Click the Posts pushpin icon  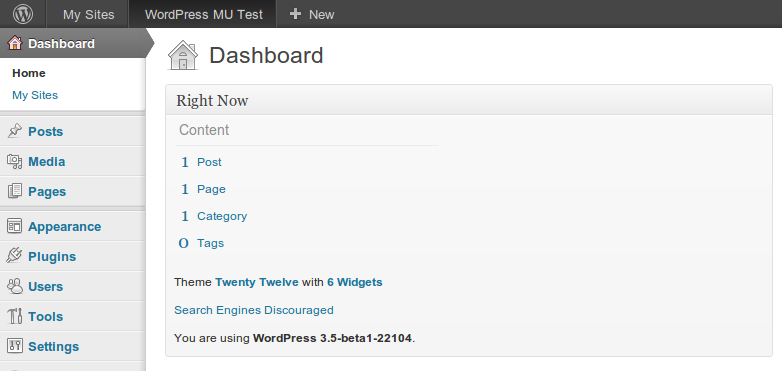coord(14,131)
